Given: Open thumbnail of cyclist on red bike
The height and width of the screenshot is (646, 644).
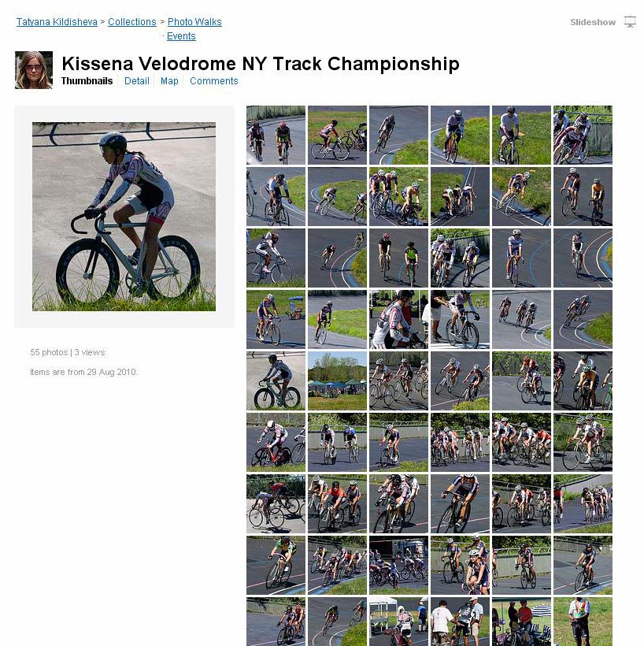Looking at the screenshot, I should coord(276,442).
